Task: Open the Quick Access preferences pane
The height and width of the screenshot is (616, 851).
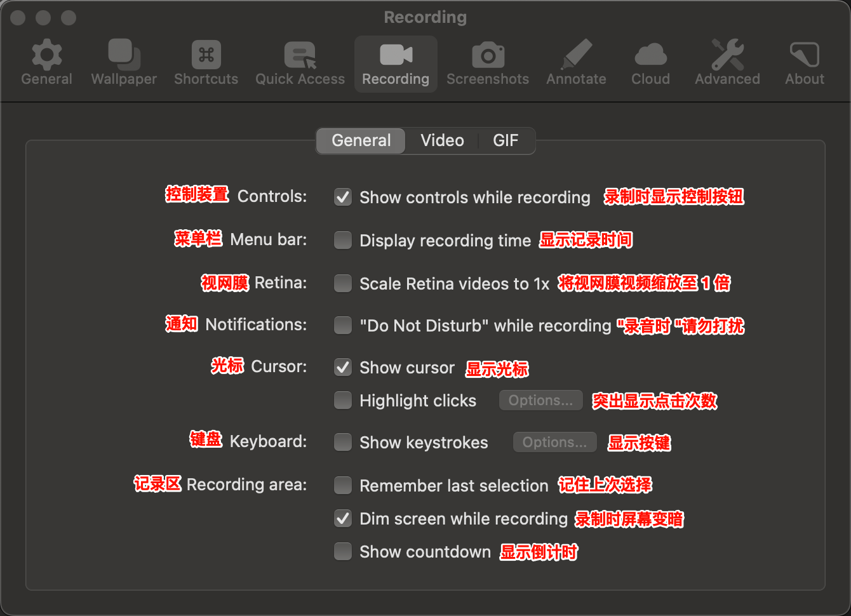Action: 300,56
